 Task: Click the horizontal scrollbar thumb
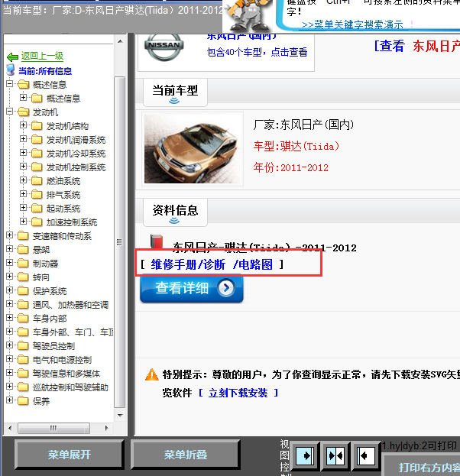click(x=53, y=428)
